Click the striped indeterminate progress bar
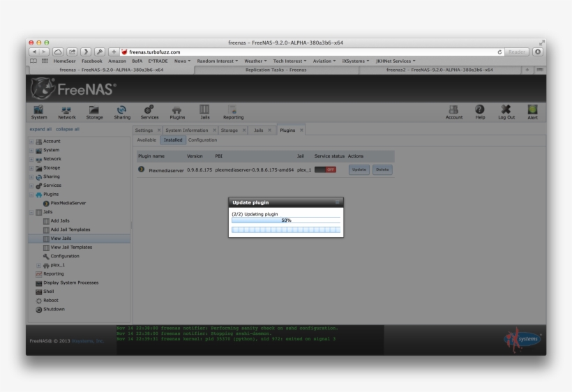The image size is (572, 392). [x=286, y=229]
